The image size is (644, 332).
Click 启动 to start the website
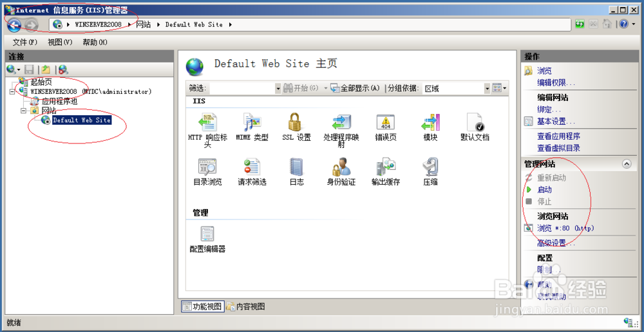click(x=544, y=190)
